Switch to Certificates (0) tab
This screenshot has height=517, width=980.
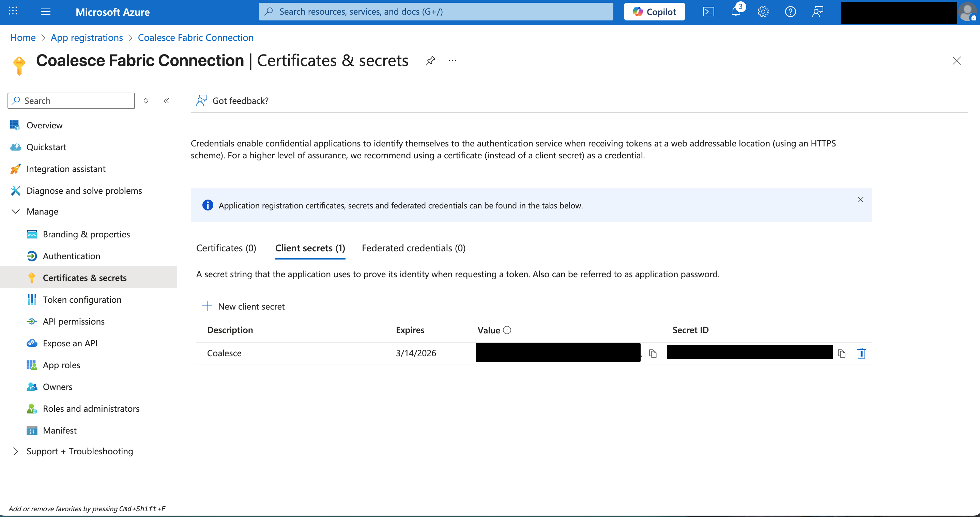226,248
